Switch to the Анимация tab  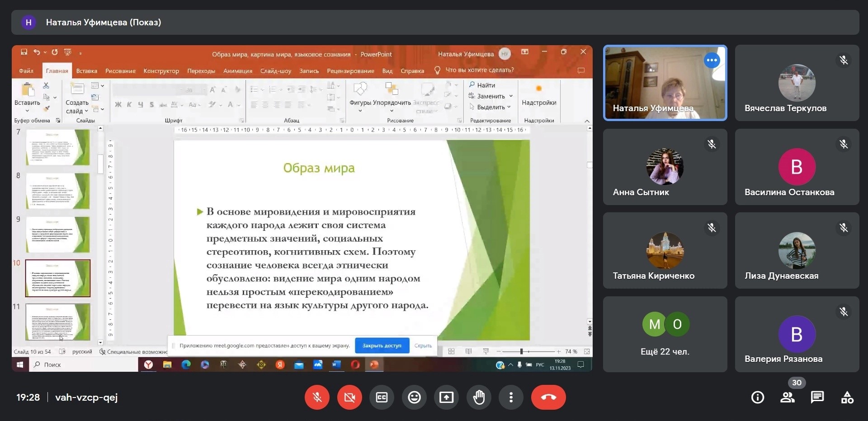pyautogui.click(x=238, y=71)
